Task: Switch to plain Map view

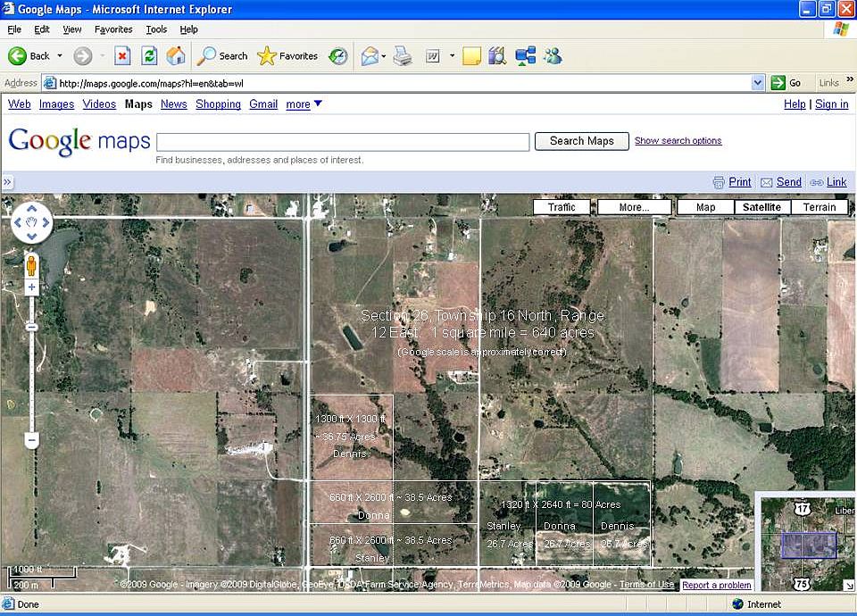Action: tap(705, 207)
